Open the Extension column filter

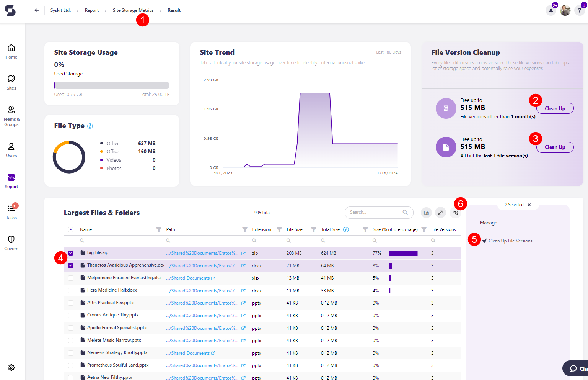tap(279, 229)
